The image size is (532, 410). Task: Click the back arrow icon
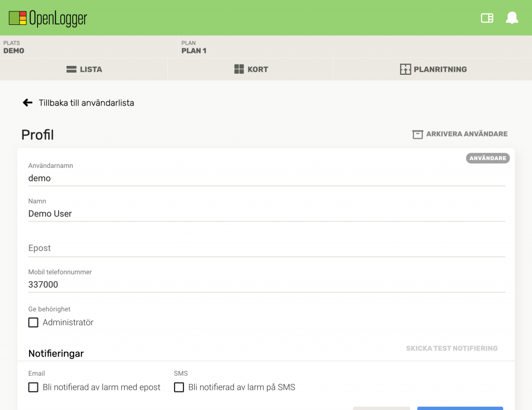pos(28,103)
